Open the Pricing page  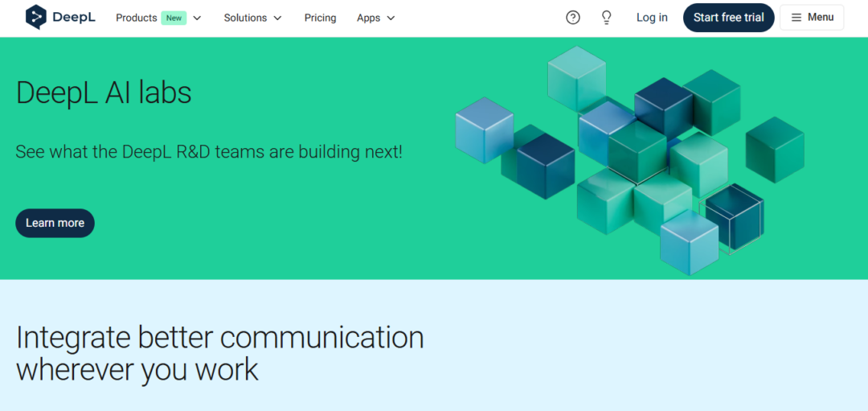tap(320, 18)
